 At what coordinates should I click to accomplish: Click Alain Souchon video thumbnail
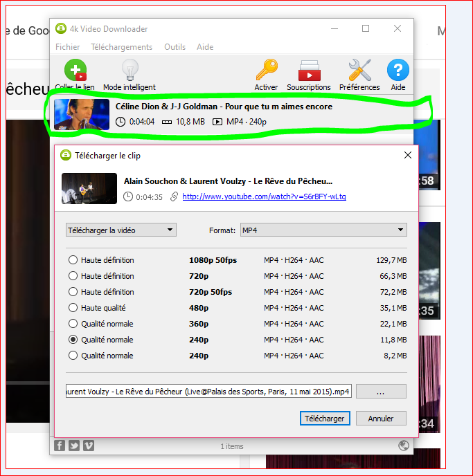89,188
